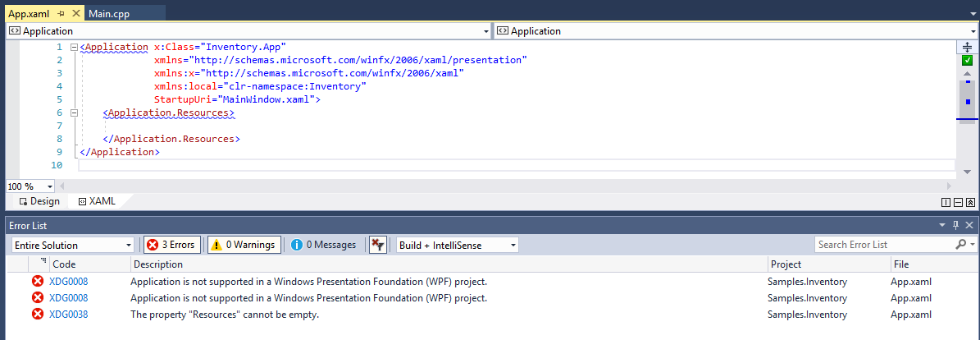980x340 pixels.
Task: Open the Build + IntelliSense dropdown
Action: click(458, 245)
